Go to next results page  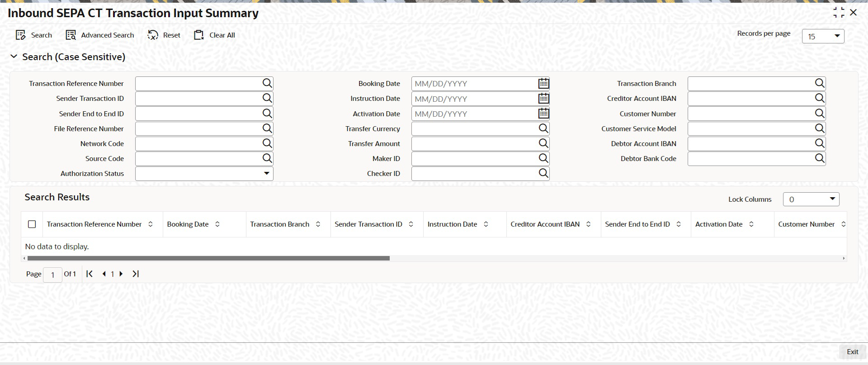tap(121, 274)
